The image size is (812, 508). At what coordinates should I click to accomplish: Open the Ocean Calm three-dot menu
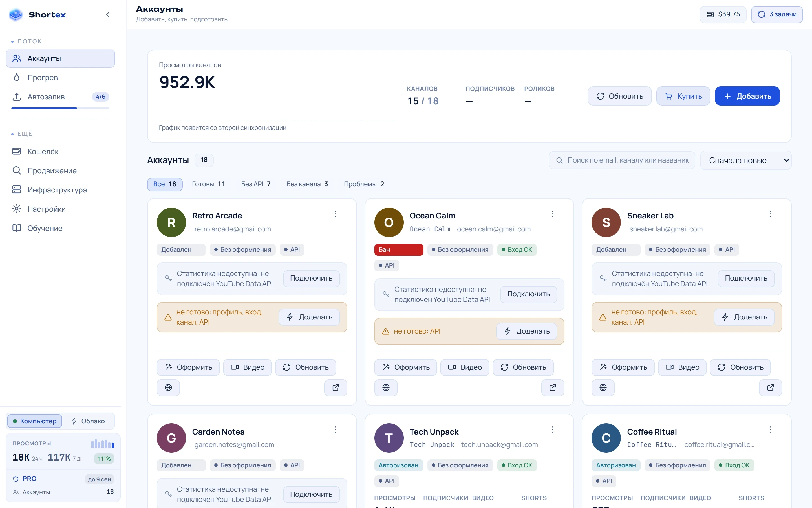[552, 214]
